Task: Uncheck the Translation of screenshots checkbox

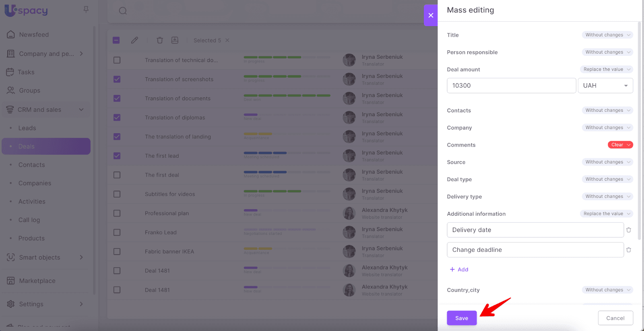Action: coord(117,79)
